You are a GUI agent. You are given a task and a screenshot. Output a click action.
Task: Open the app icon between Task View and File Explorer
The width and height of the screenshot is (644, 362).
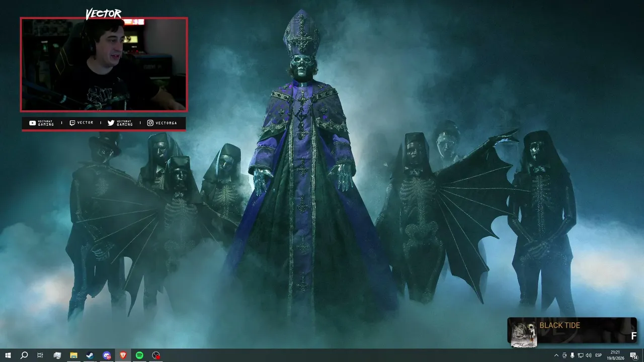pyautogui.click(x=57, y=355)
